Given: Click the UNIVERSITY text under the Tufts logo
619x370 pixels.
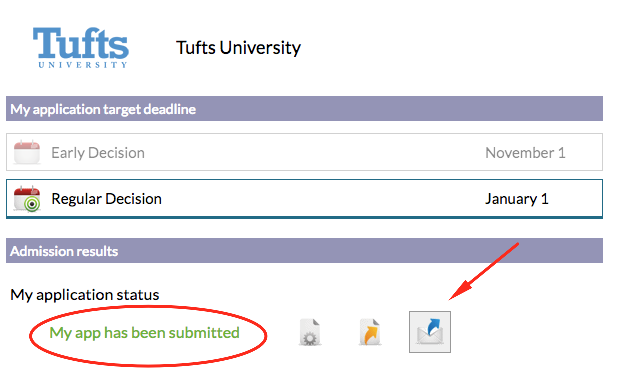Looking at the screenshot, I should [83, 65].
